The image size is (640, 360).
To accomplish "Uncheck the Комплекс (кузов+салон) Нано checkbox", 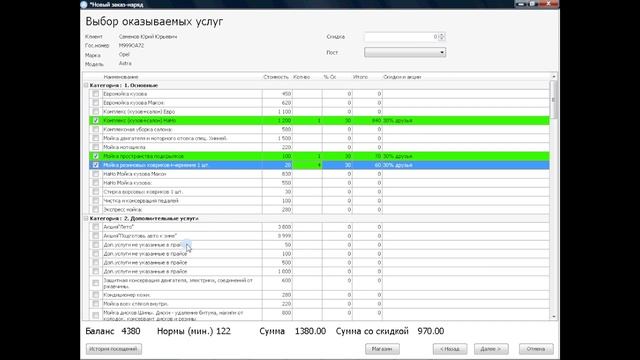I will pos(96,120).
